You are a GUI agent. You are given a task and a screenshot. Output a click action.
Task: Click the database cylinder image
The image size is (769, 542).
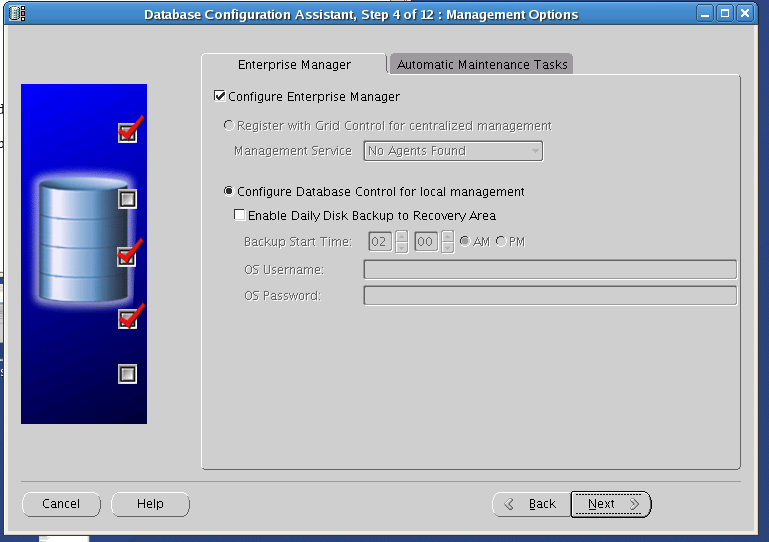79,240
